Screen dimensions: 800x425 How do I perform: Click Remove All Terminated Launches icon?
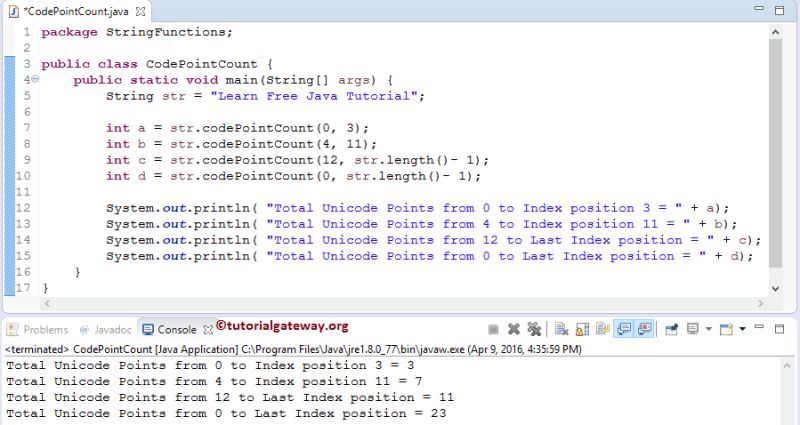[x=534, y=330]
